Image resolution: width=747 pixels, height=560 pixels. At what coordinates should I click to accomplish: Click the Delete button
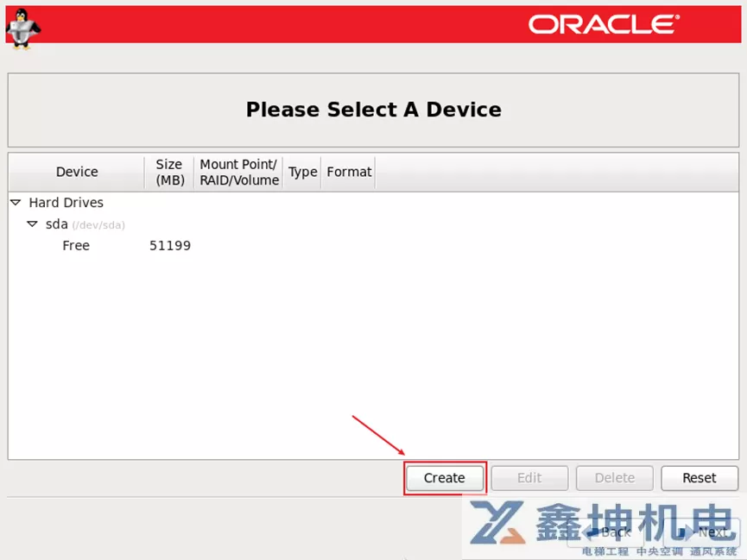pyautogui.click(x=615, y=478)
